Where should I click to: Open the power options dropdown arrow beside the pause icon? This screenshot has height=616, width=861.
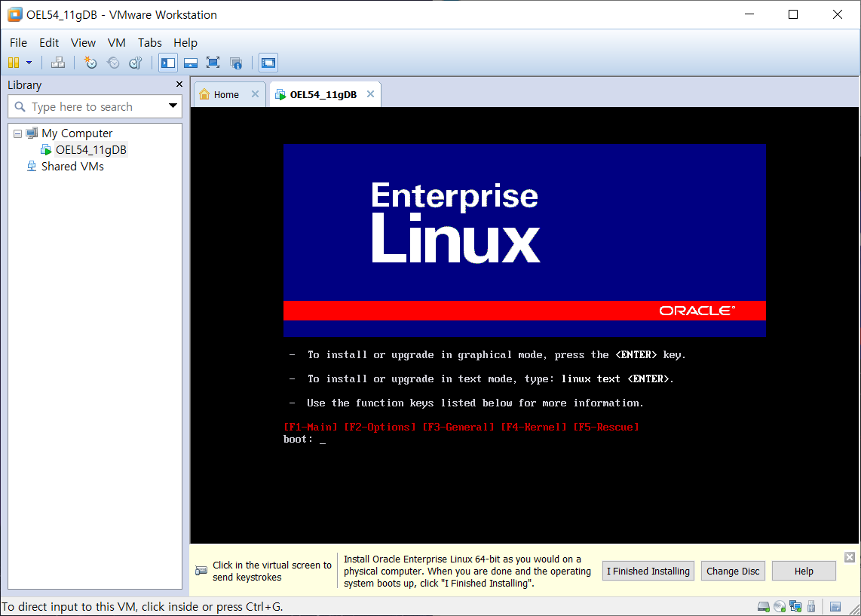(29, 63)
